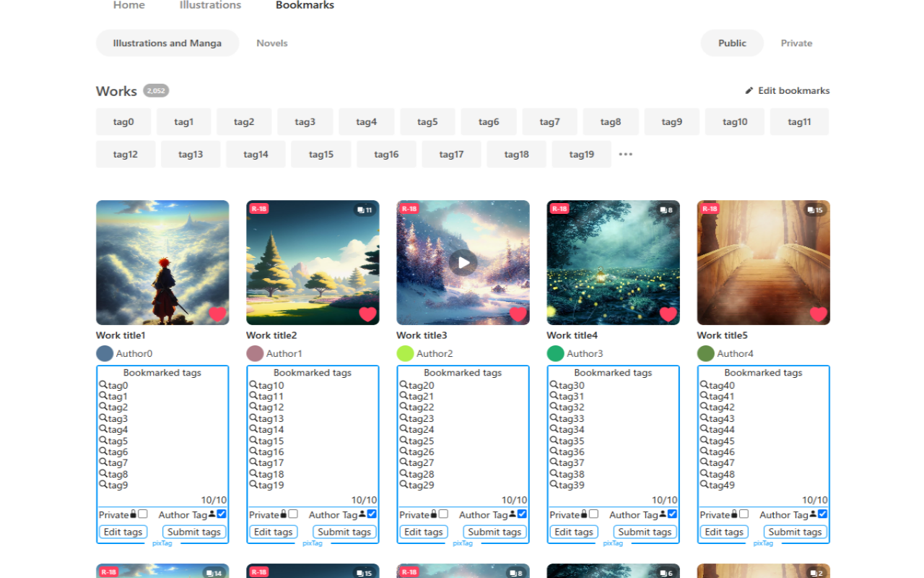Switch to the Illustrations tab
Image resolution: width=924 pixels, height=578 pixels.
210,5
